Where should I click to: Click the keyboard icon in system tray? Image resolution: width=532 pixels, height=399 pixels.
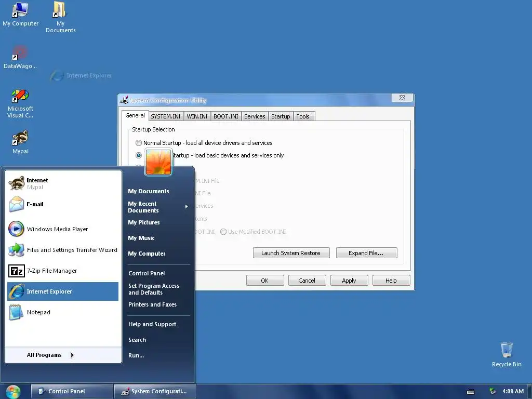pyautogui.click(x=471, y=392)
